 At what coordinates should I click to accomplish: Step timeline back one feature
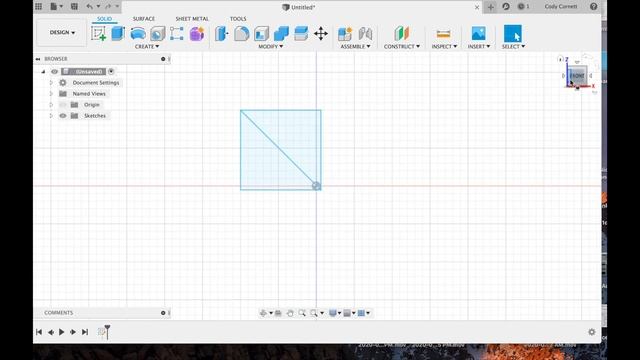(51, 332)
